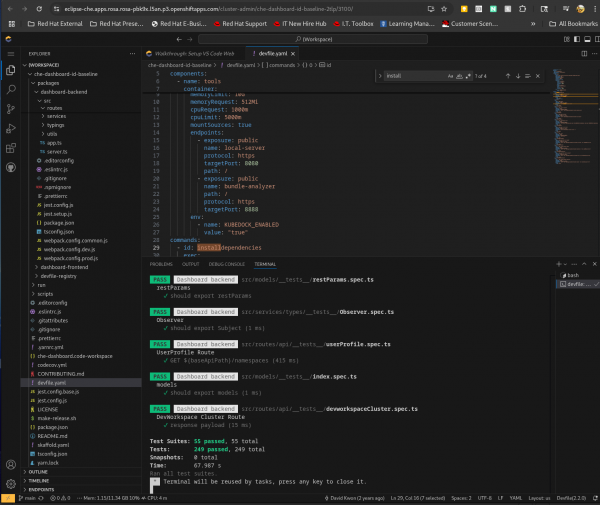Toggle the primary side bar visibility
600x505 pixels.
tap(577, 39)
